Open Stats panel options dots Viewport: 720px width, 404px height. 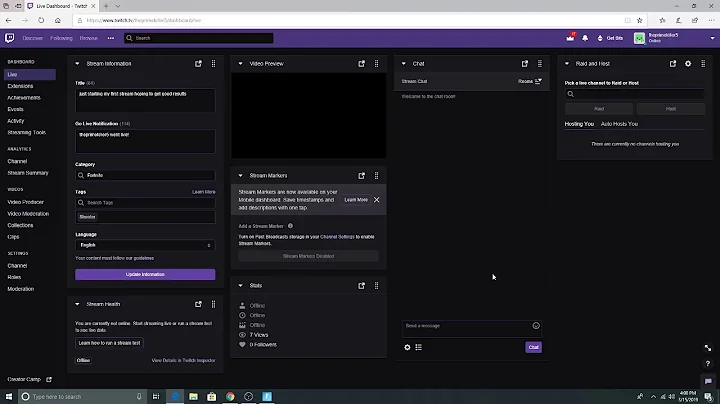coord(377,286)
